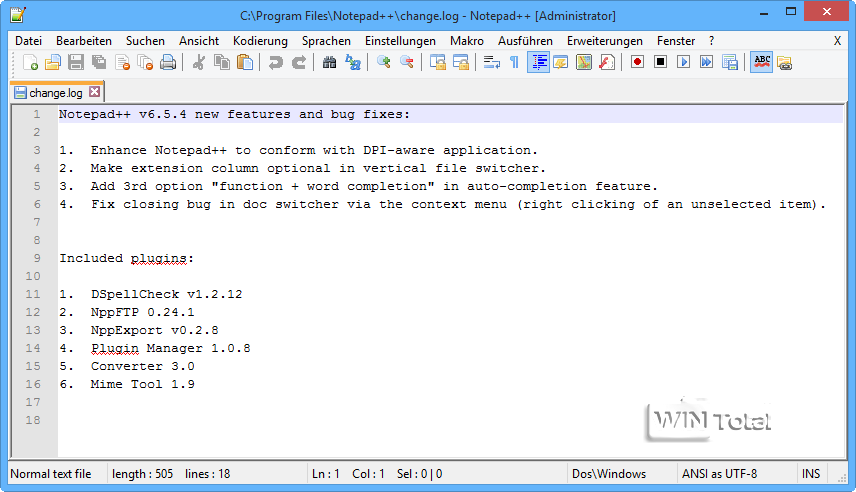The height and width of the screenshot is (492, 856).
Task: Select the change.log document tab
Action: (x=56, y=93)
